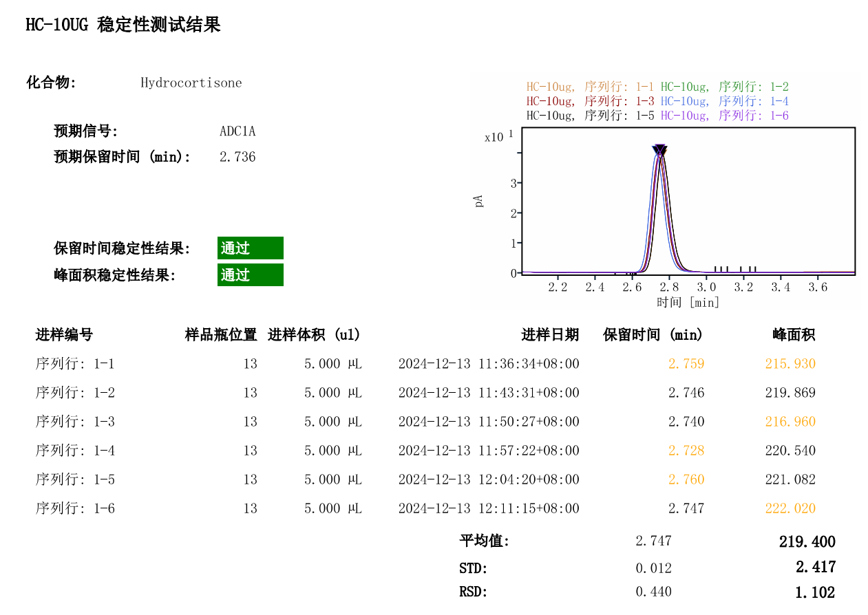Select the date '2024-12-13 11:43:31+08:00'
This screenshot has width=868, height=615.
(489, 393)
